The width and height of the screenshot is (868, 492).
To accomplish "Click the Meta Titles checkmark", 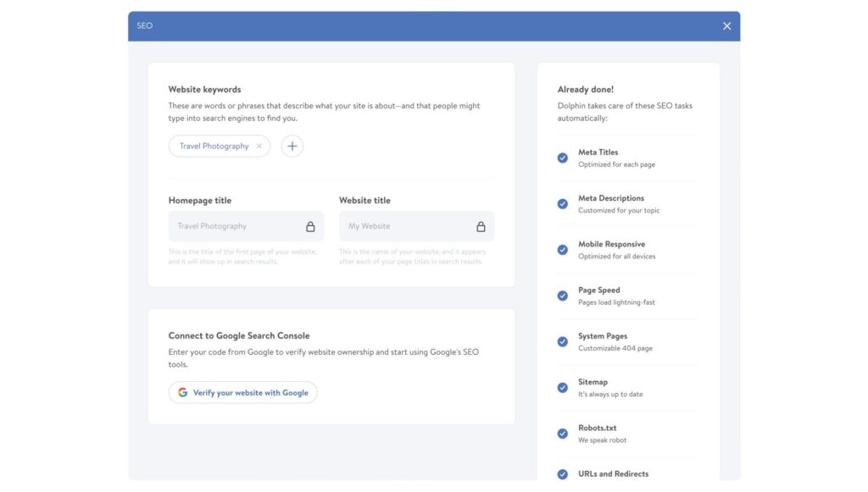I will (x=563, y=158).
